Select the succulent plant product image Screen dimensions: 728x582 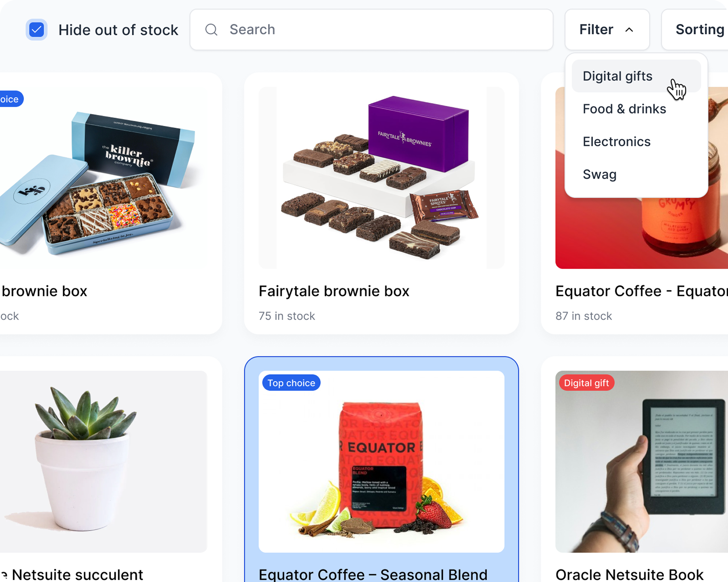tap(103, 462)
